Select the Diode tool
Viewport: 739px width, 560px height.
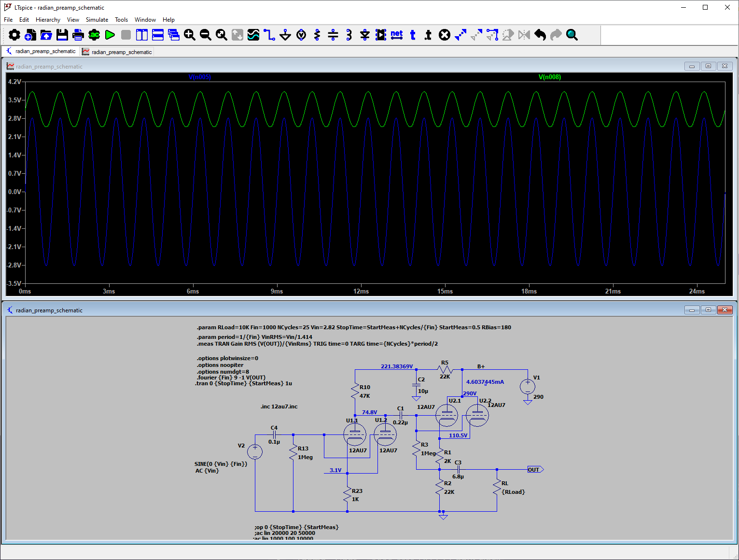click(365, 35)
